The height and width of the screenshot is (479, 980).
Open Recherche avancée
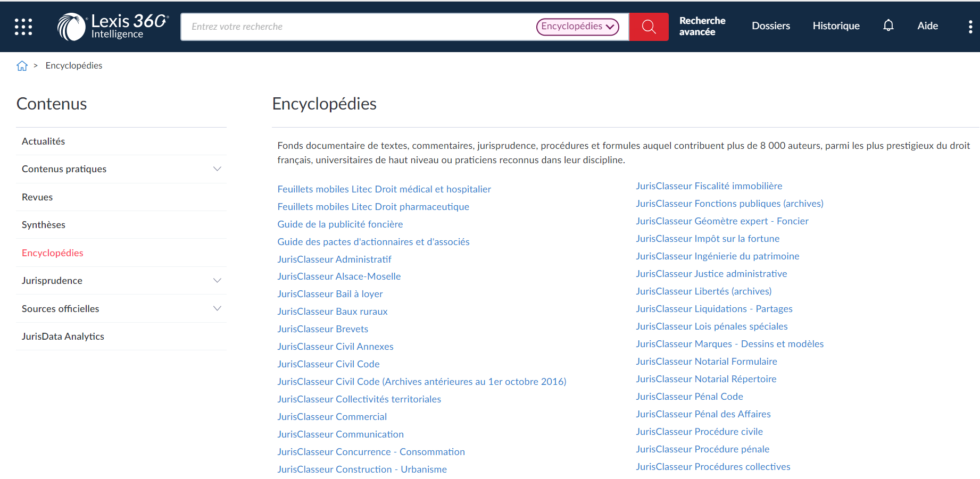tap(702, 25)
